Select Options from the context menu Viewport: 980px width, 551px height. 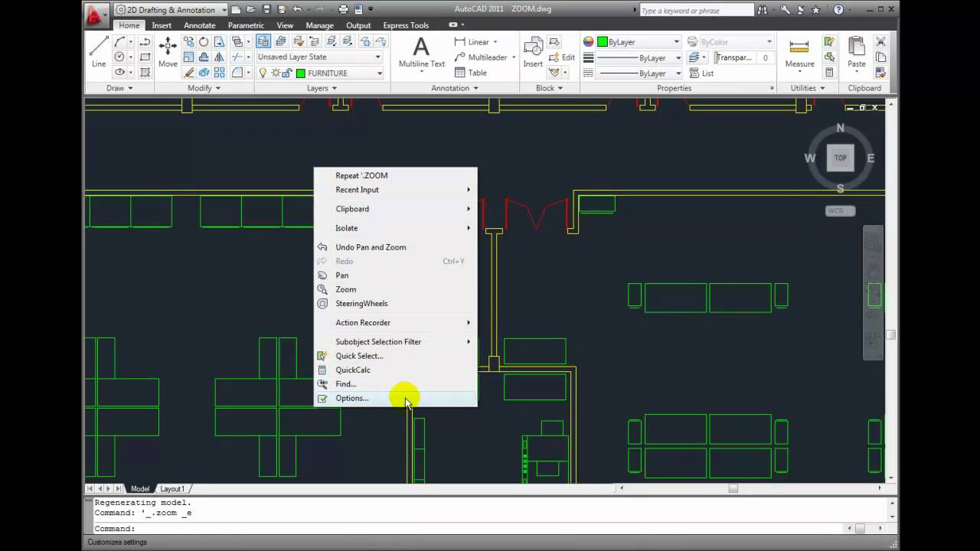pyautogui.click(x=351, y=398)
